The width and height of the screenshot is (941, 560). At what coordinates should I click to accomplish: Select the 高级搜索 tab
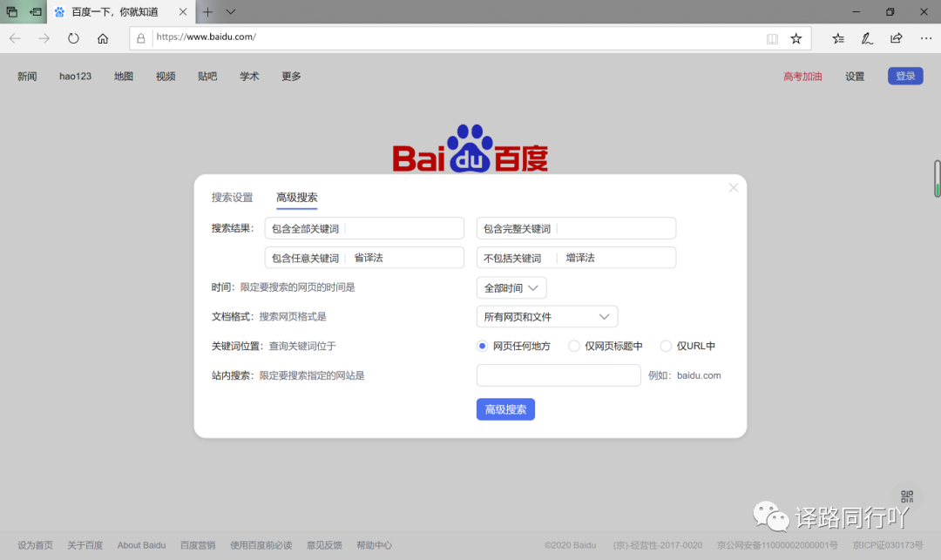[296, 197]
